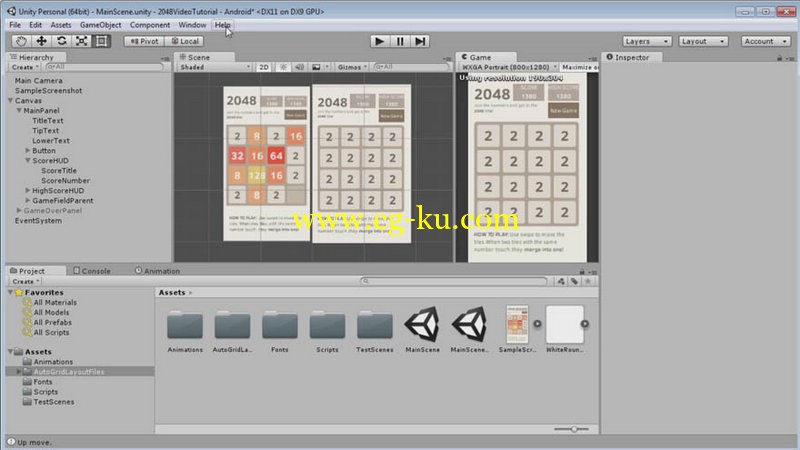Open the Animations folder icon
This screenshot has height=450, width=800.
[x=185, y=325]
